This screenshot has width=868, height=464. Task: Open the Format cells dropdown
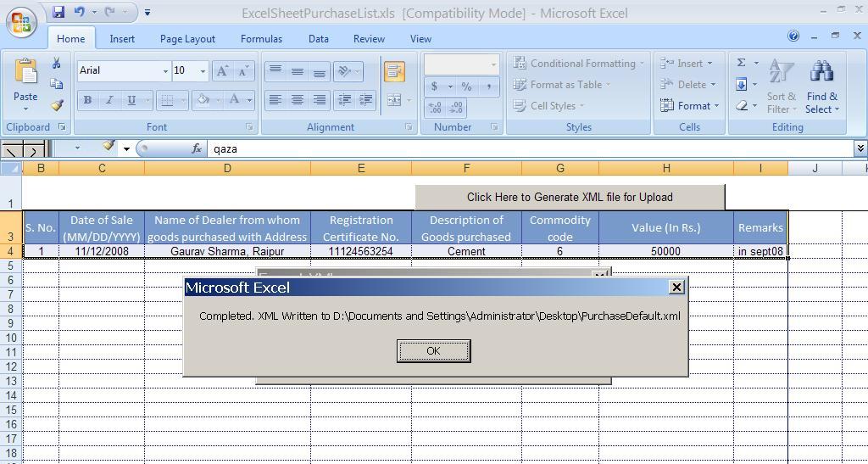[x=689, y=106]
